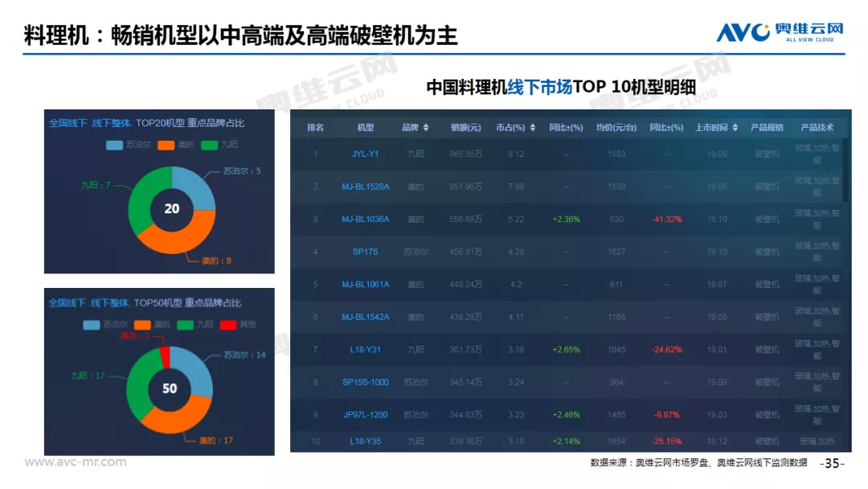This screenshot has width=868, height=489.
Task: Click the center value 20 of donut
Action: (x=172, y=209)
